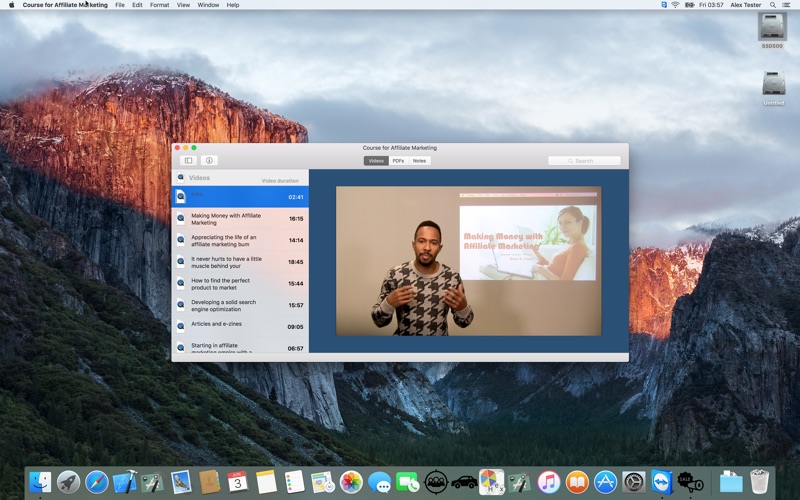
Task: Click the info button in toolbar
Action: pos(209,160)
